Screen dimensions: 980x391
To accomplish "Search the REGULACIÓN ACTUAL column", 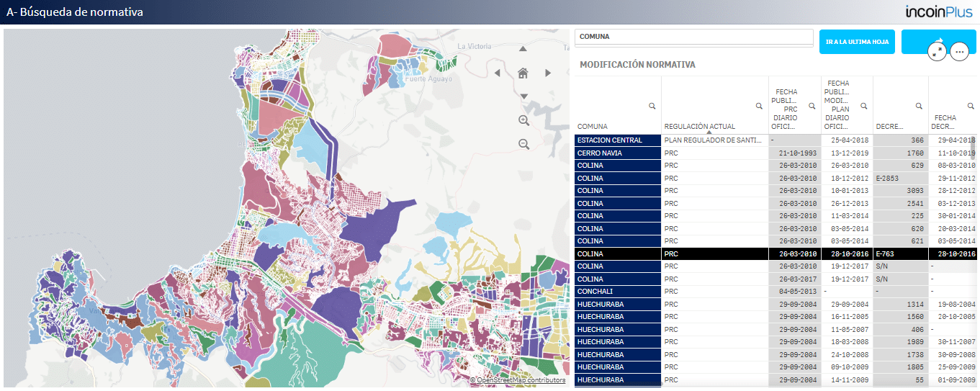I will pos(758,106).
